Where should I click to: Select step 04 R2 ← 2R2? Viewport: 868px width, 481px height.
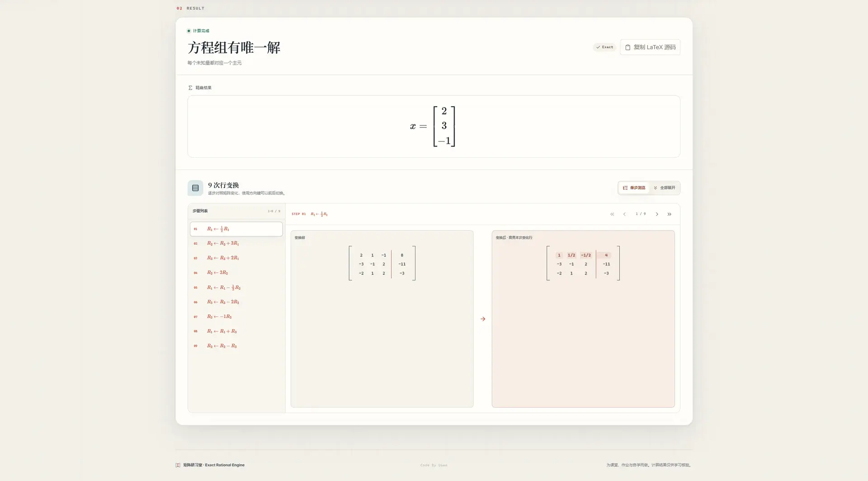(236, 273)
